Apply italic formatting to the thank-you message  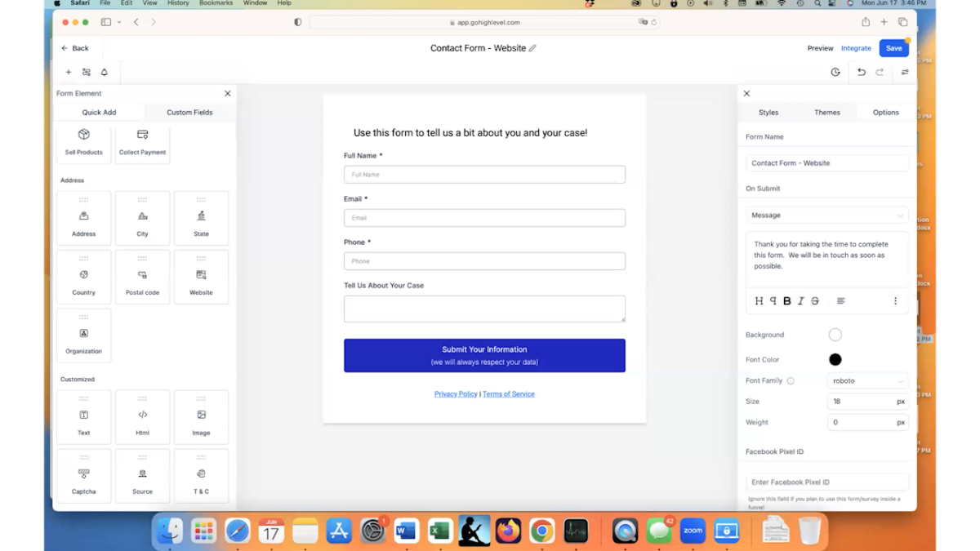coord(800,300)
